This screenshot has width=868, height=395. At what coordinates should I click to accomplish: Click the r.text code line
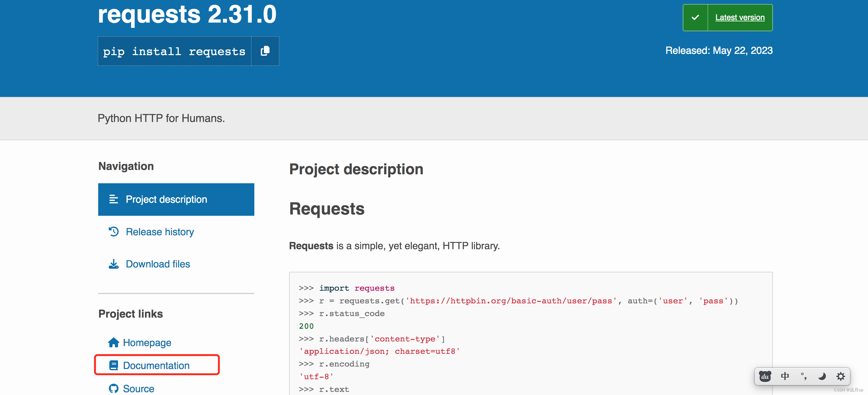pos(324,389)
